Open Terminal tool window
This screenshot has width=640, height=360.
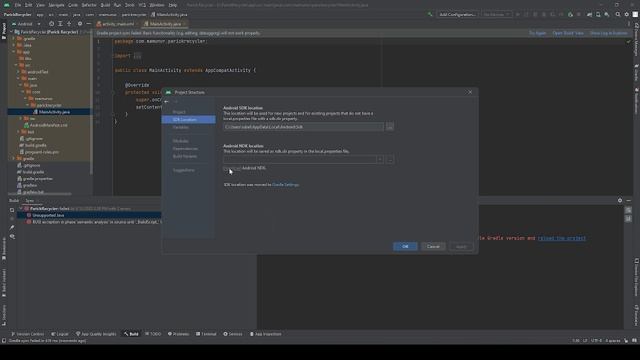click(x=206, y=334)
